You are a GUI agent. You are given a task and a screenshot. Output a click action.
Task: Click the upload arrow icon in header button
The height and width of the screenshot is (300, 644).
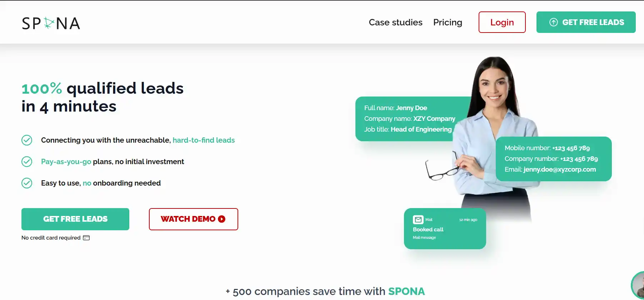[553, 22]
